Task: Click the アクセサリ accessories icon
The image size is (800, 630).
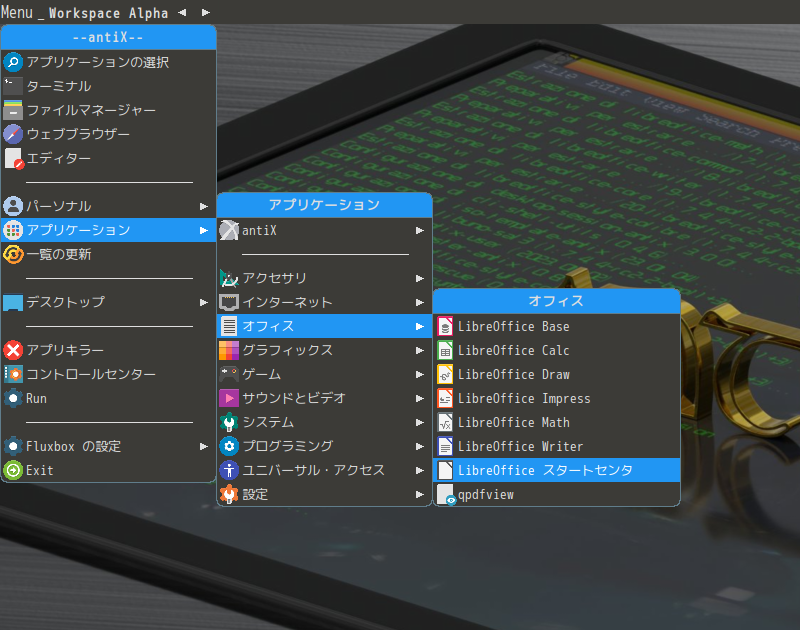Action: [x=229, y=278]
